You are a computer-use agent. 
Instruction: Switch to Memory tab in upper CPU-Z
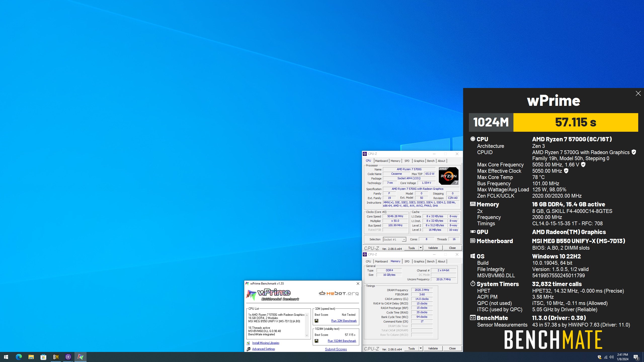[x=395, y=161]
